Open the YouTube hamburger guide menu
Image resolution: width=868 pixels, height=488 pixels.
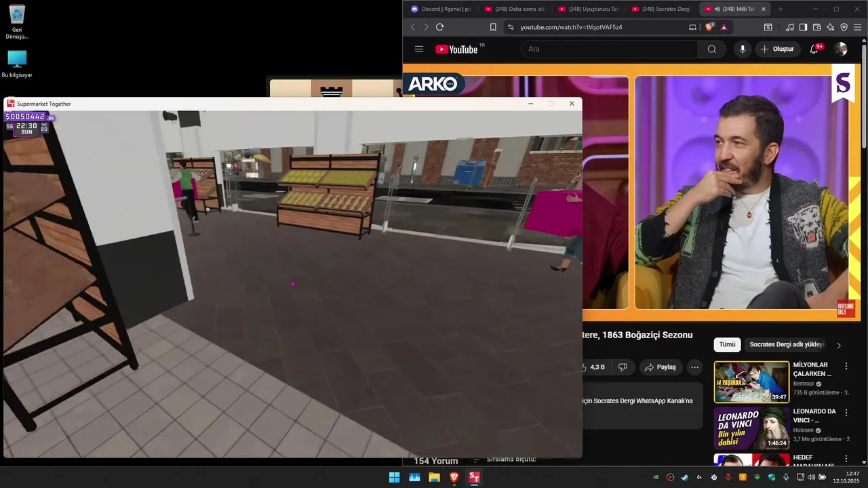tap(419, 49)
